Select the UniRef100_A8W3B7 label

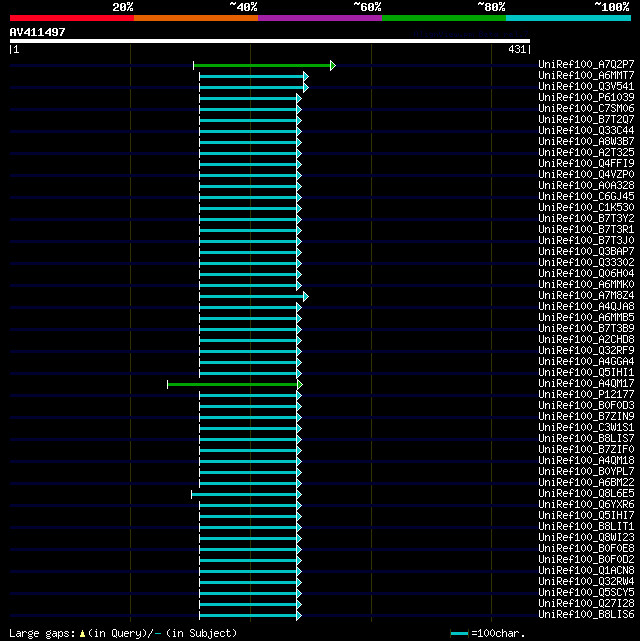coord(586,141)
